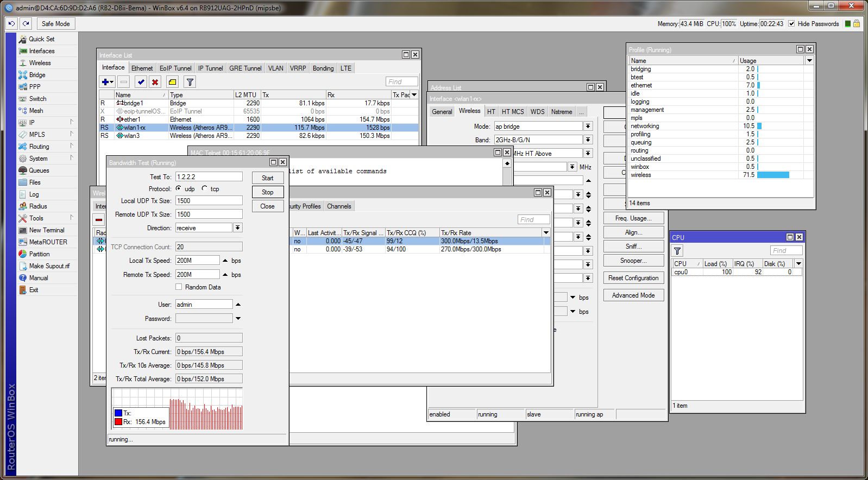This screenshot has width=868, height=480.
Task: Click Exit in the sidebar
Action: click(x=34, y=290)
